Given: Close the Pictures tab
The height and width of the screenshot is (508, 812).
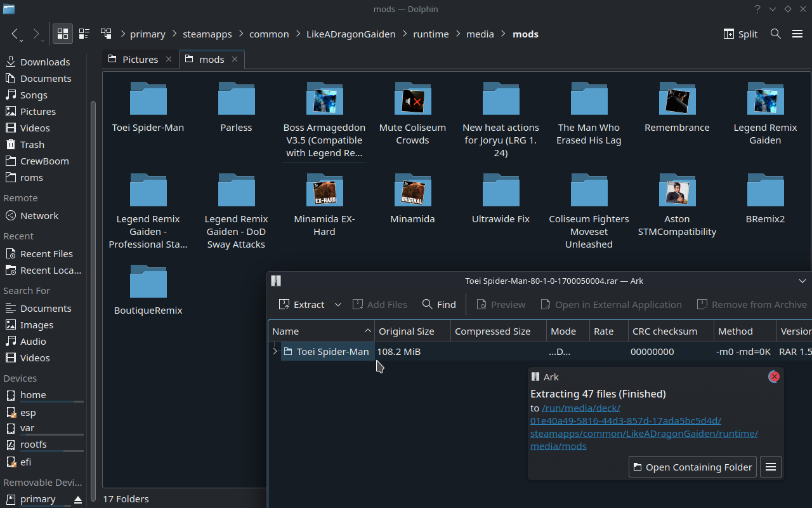Looking at the screenshot, I should tap(169, 59).
